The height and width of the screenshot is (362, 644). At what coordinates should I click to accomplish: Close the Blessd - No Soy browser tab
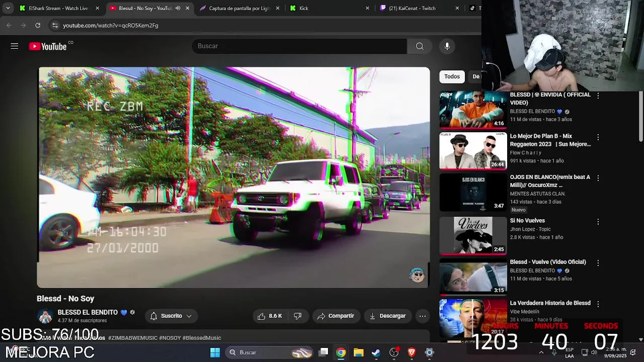pos(188,8)
